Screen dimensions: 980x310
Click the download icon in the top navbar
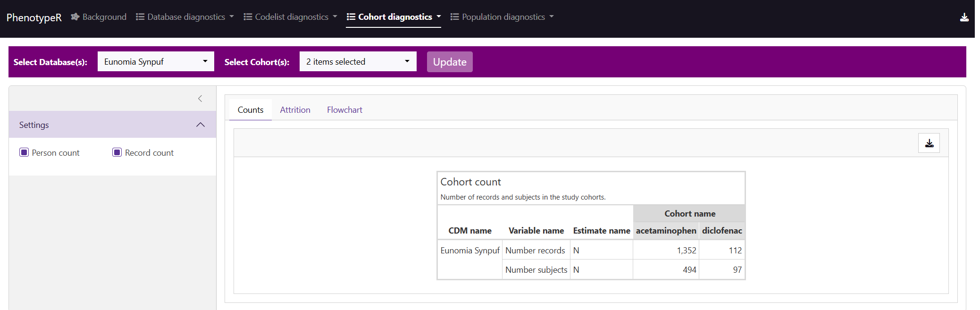click(964, 17)
